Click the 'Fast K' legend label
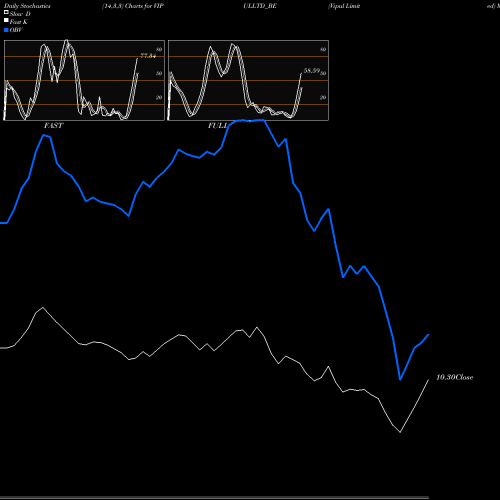The height and width of the screenshot is (500, 500). tap(19, 22)
